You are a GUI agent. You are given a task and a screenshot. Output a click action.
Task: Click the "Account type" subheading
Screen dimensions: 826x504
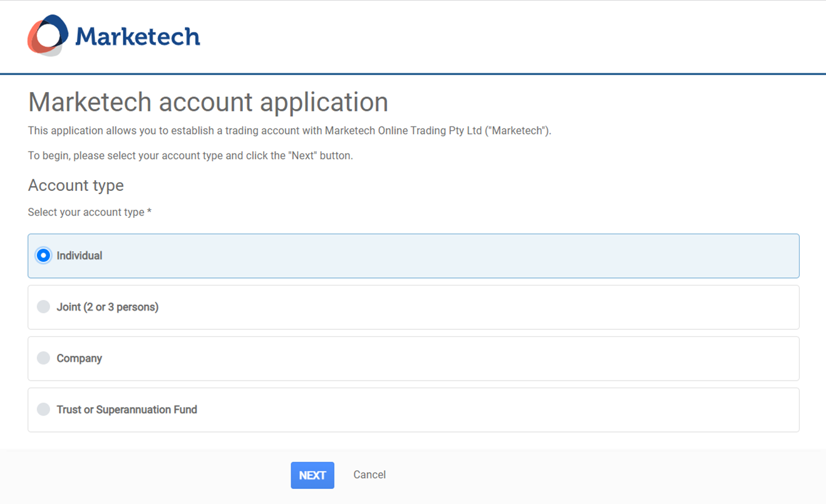(76, 185)
